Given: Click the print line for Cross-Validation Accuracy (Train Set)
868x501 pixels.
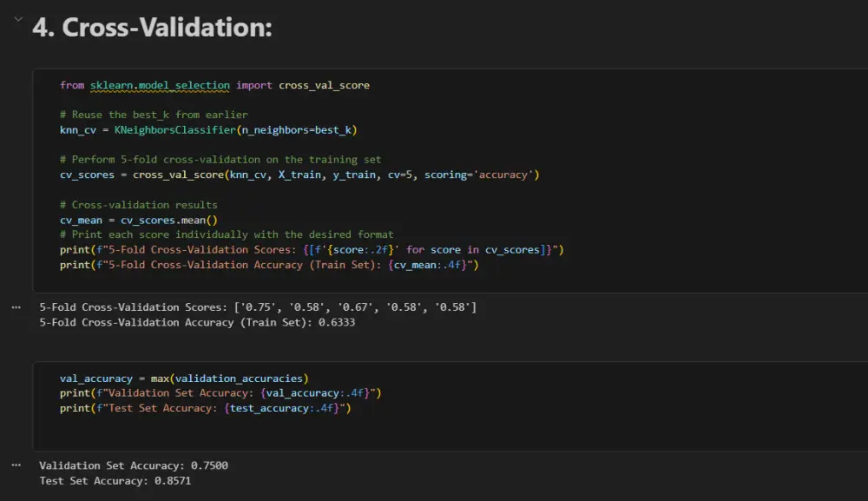Looking at the screenshot, I should [x=269, y=265].
